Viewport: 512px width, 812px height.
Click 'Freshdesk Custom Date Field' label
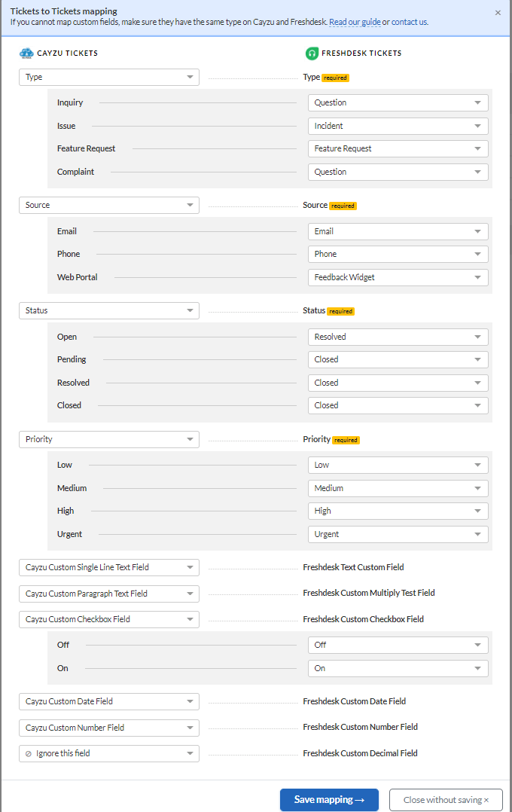click(355, 701)
